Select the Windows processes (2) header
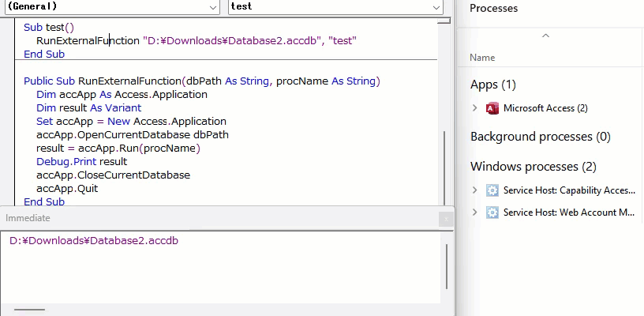 (533, 167)
